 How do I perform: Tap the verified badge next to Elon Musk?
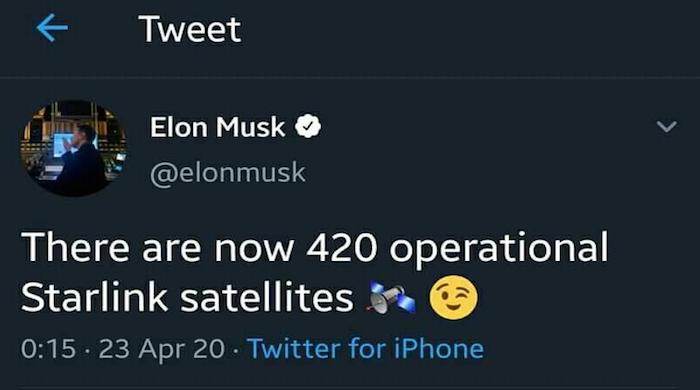tap(308, 127)
